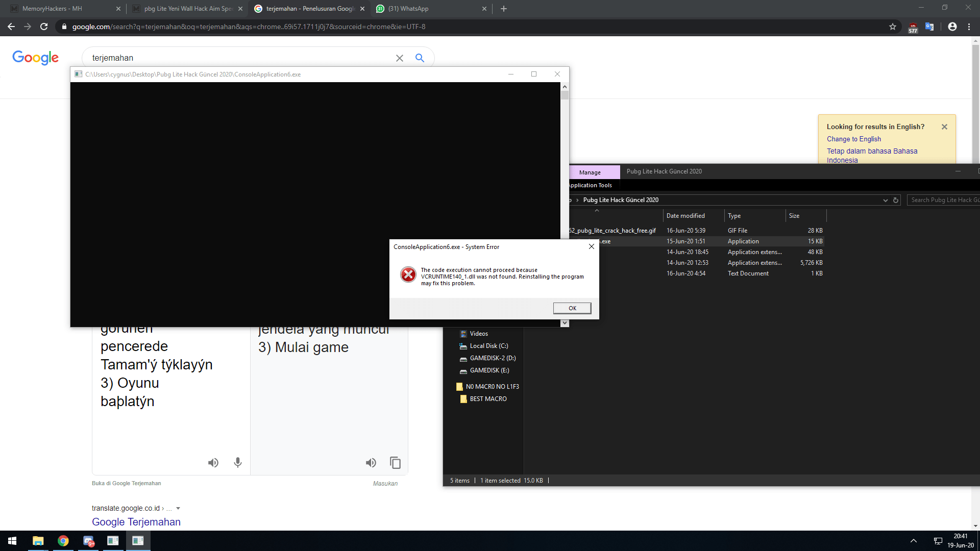Viewport: 980px width, 551px height.
Task: Click the Chrome address bar URL
Action: [249, 27]
